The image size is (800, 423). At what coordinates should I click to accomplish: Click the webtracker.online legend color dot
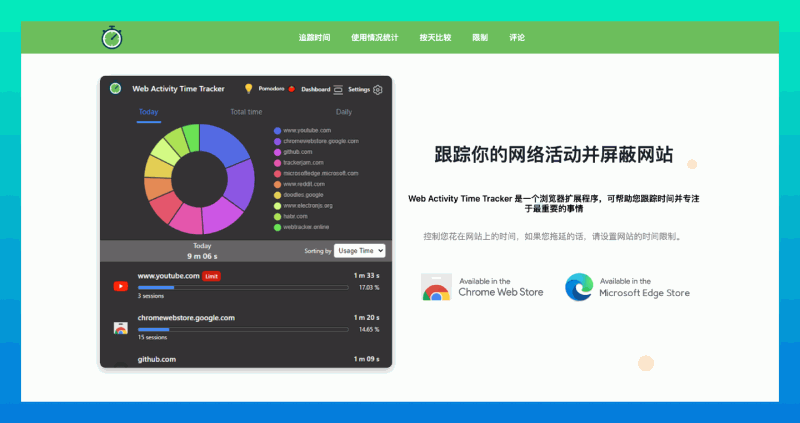(278, 227)
